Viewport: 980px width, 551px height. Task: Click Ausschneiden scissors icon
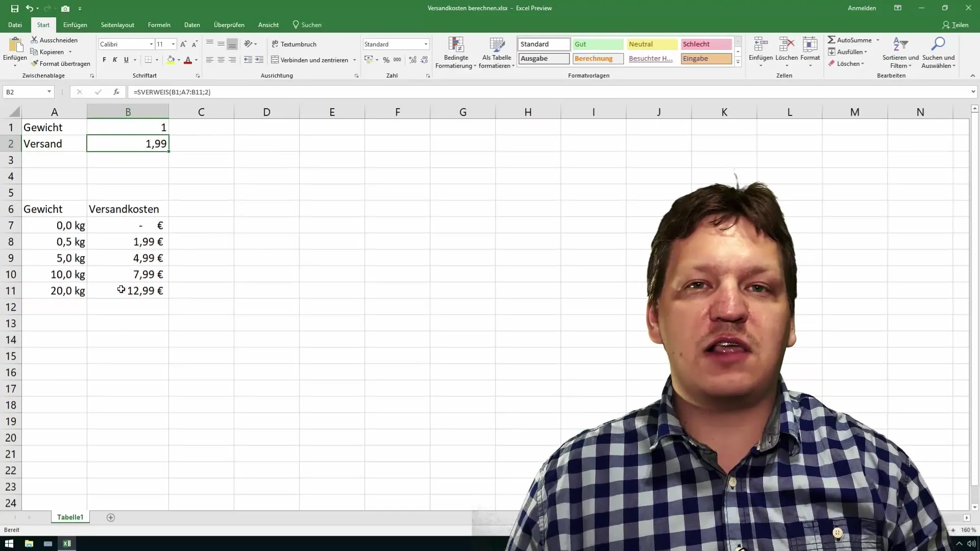[x=34, y=40]
